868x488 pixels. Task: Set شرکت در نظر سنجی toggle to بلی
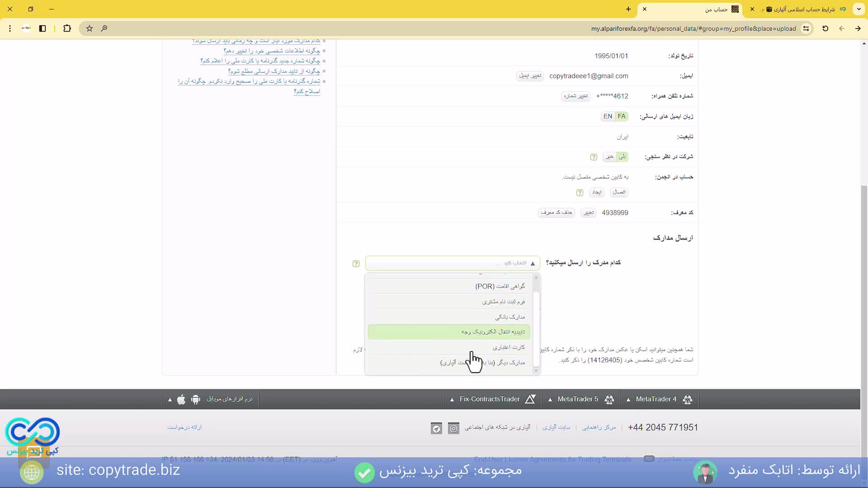(x=623, y=157)
